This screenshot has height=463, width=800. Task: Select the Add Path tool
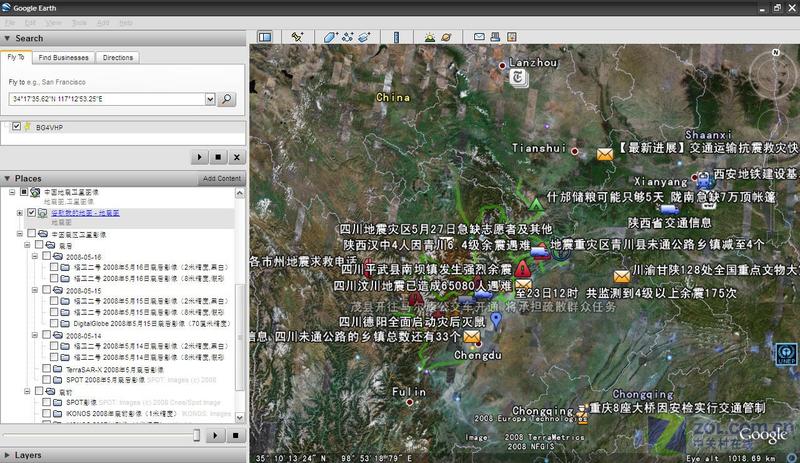click(x=347, y=37)
